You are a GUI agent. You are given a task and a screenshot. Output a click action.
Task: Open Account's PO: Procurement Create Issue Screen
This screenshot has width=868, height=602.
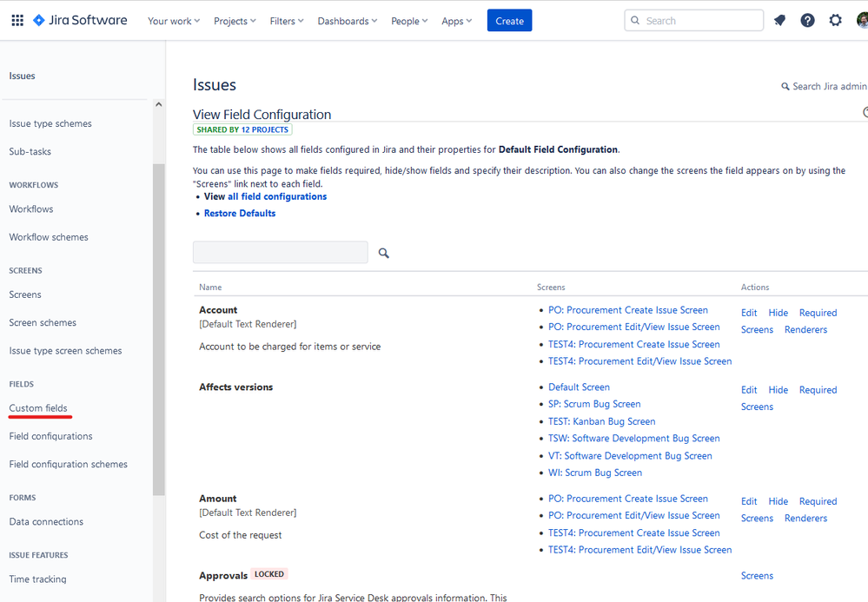coord(627,310)
